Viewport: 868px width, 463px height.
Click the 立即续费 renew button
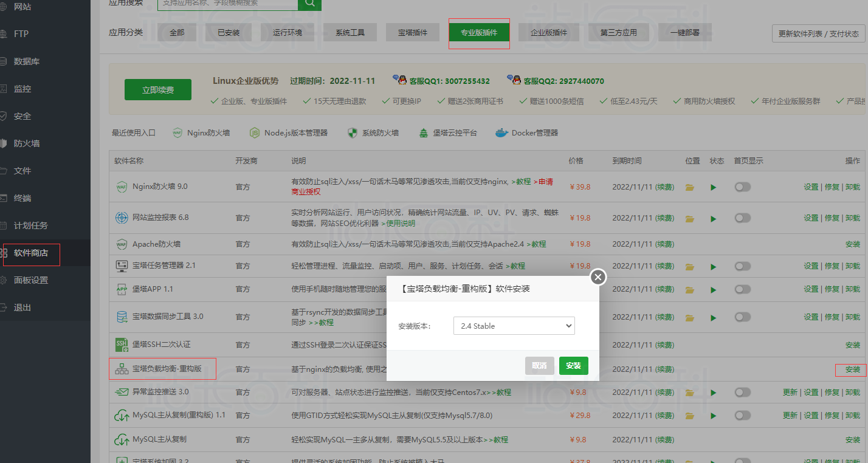point(158,90)
